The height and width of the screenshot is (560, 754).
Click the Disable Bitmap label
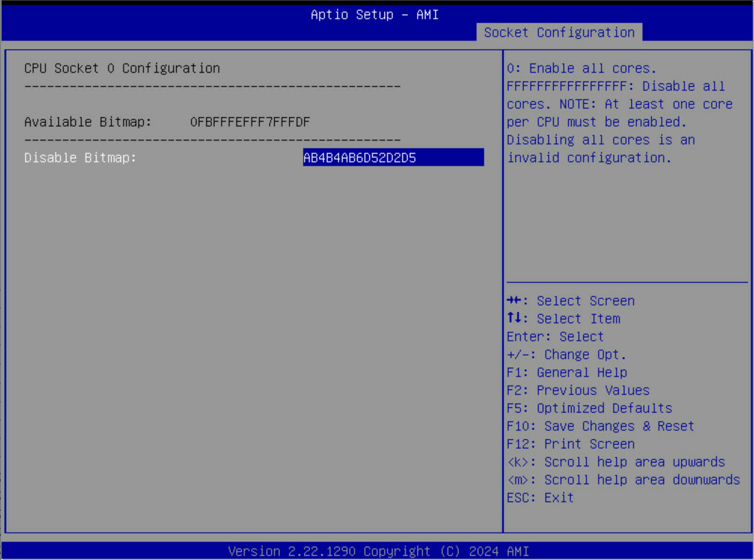[80, 158]
